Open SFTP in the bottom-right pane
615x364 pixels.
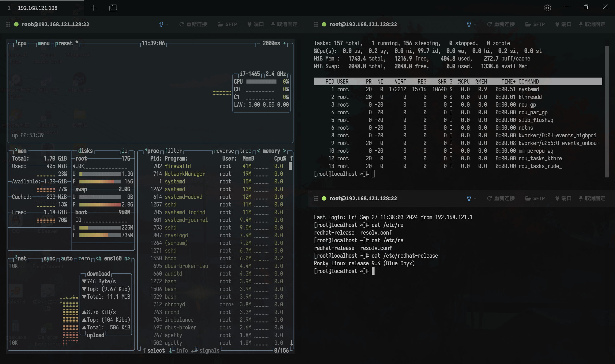pyautogui.click(x=535, y=198)
